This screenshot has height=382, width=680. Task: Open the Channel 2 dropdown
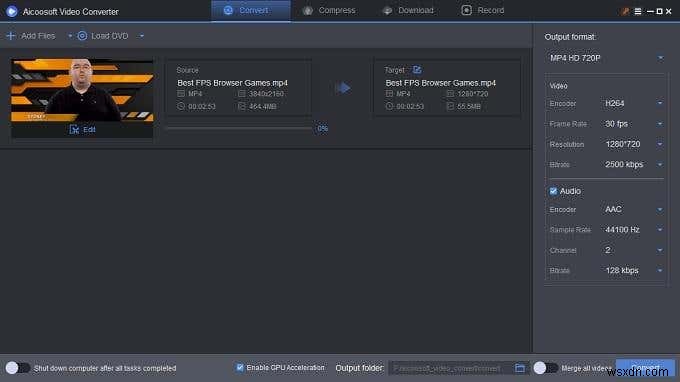tap(633, 250)
